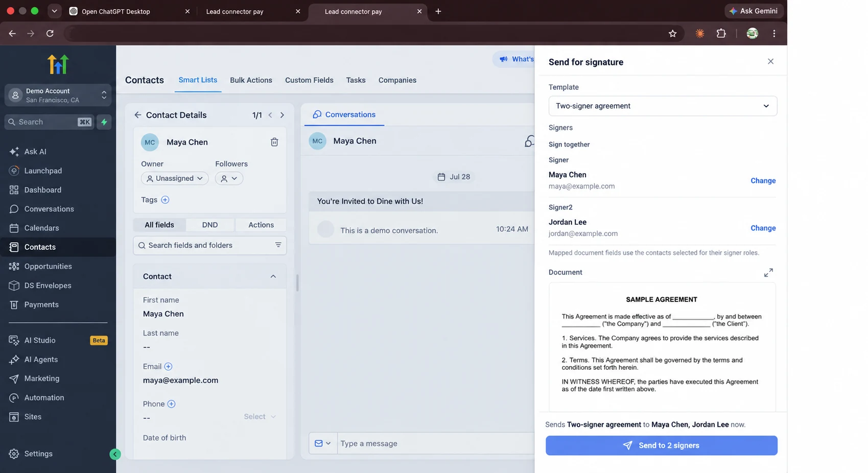Image resolution: width=868 pixels, height=473 pixels.
Task: Add a phone using the plus icon
Action: 171,404
